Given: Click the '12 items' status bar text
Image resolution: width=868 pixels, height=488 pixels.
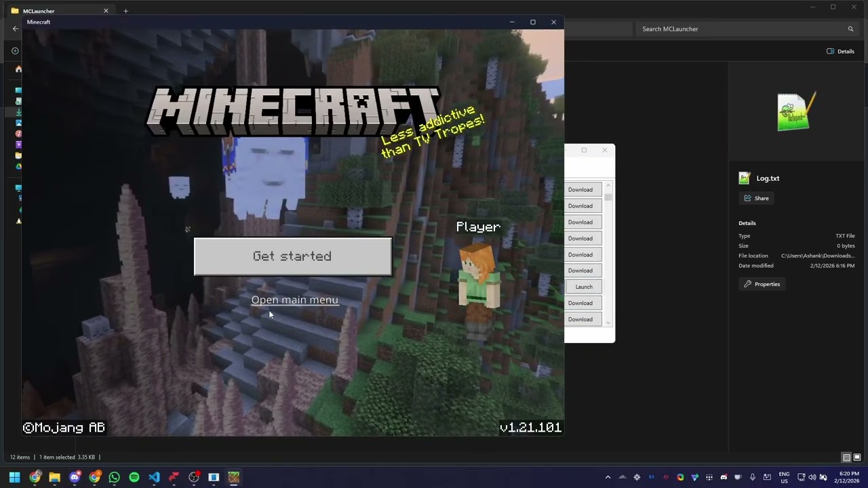Looking at the screenshot, I should pos(20,457).
